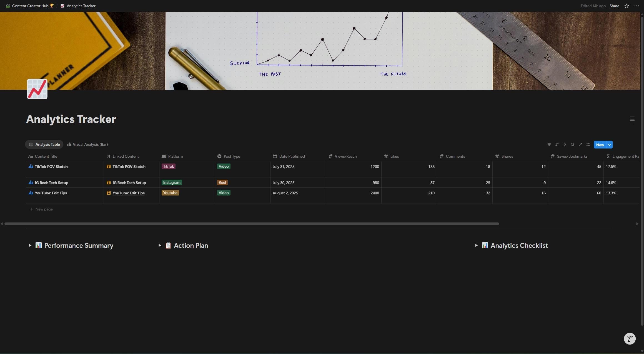Select the Analysis Table view tab
Image resolution: width=644 pixels, height=354 pixels.
pyautogui.click(x=44, y=144)
